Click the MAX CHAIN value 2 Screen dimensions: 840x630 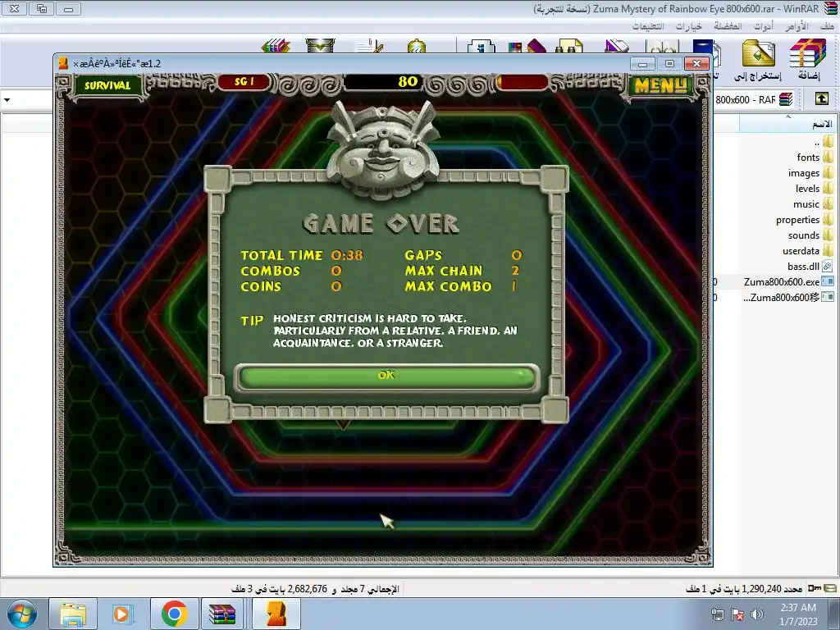click(x=515, y=271)
